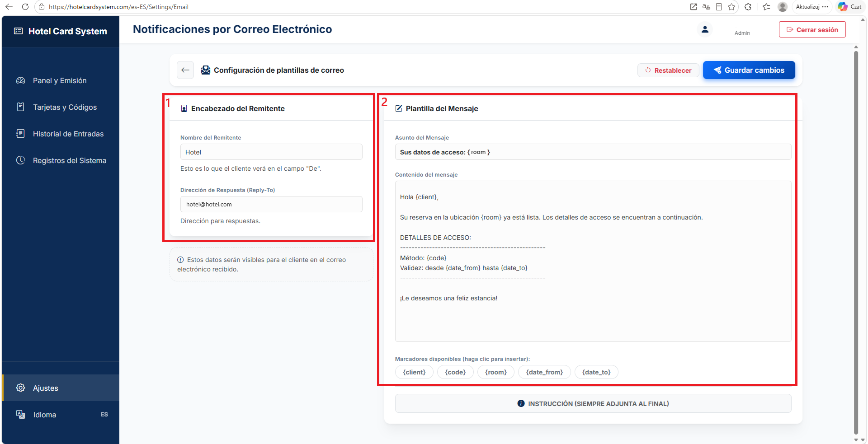Add page to favorites with the star icon
The width and height of the screenshot is (868, 444).
(731, 7)
